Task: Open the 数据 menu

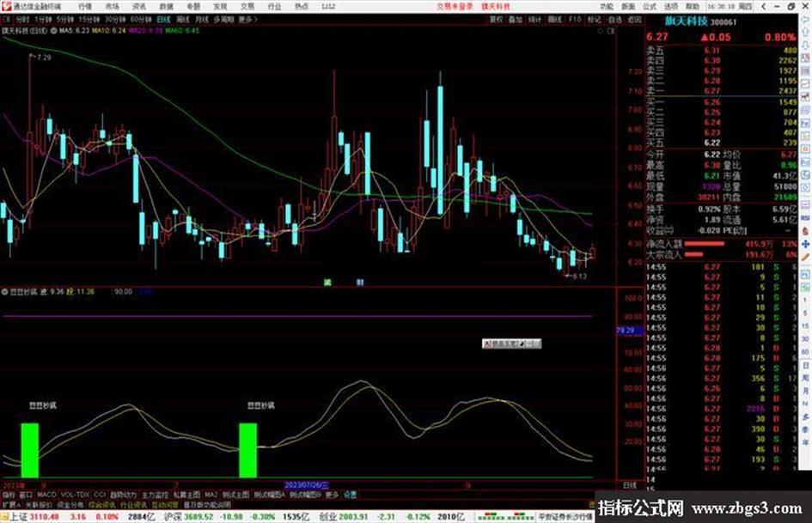Action: (x=166, y=6)
